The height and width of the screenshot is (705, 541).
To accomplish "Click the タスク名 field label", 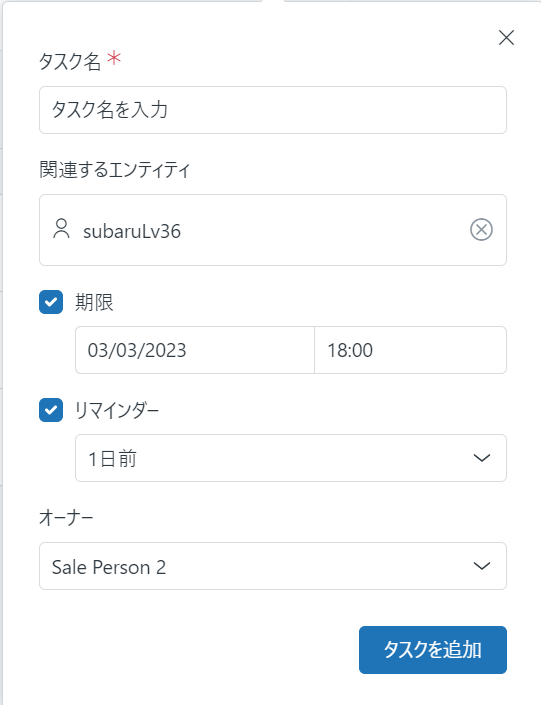I will (x=70, y=61).
